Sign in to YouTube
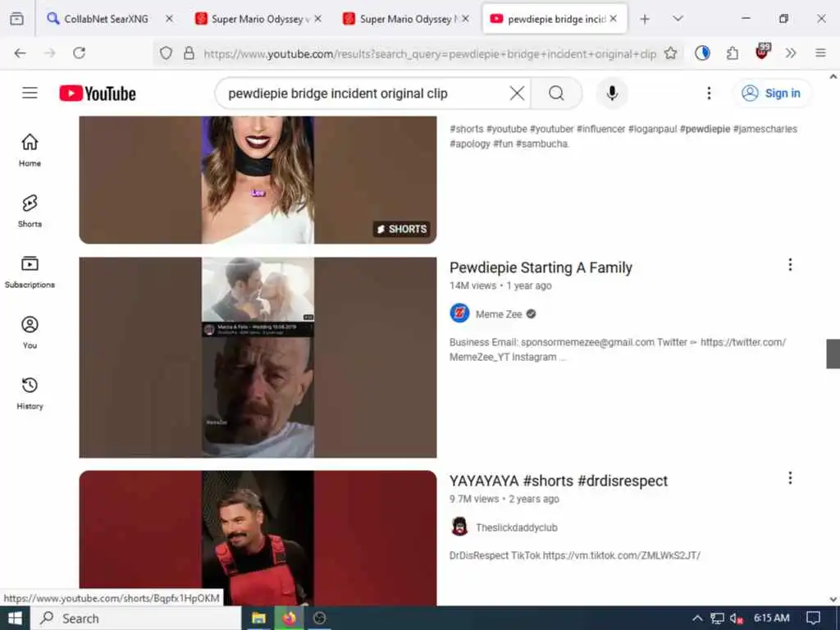Screen dimensions: 840x630 pyautogui.click(x=771, y=94)
